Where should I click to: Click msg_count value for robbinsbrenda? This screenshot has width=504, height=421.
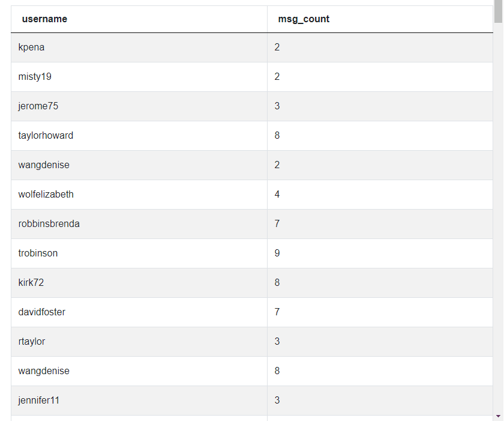[380, 224]
